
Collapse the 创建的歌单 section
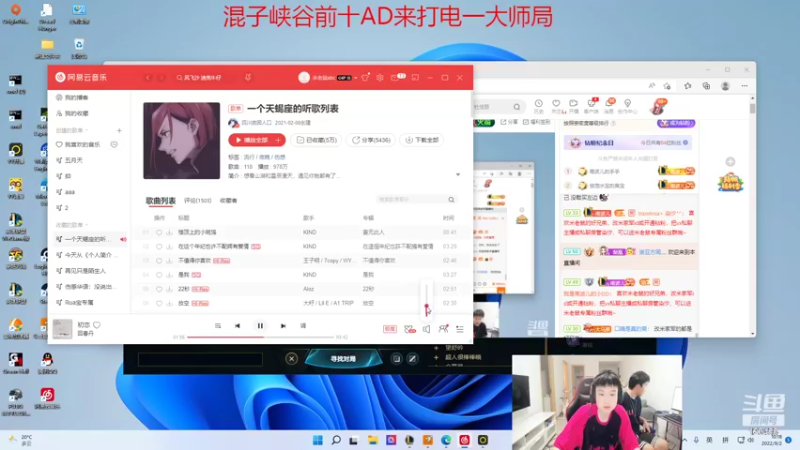point(72,131)
